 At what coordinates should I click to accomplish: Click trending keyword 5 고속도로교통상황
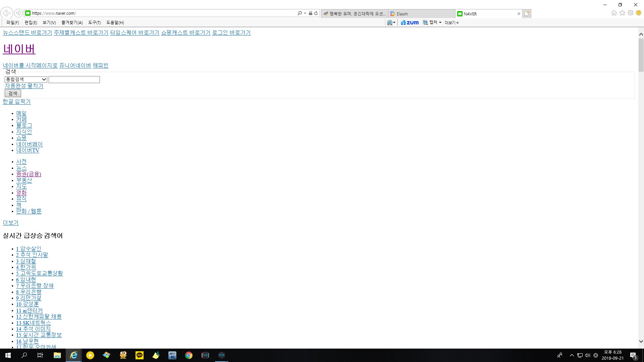[x=40, y=273]
